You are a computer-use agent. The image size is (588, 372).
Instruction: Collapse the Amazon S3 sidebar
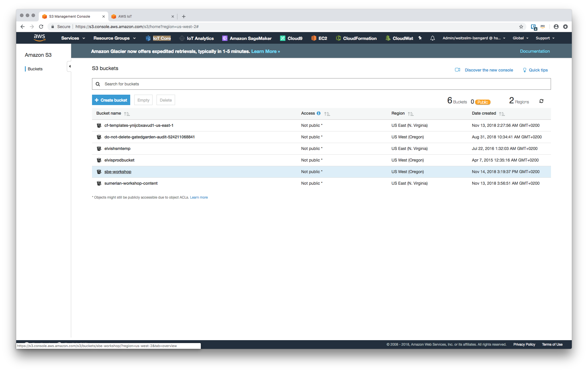pos(69,66)
